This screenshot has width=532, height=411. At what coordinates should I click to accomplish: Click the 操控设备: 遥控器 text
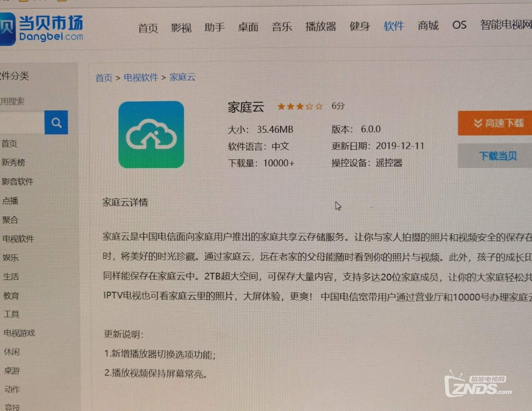[x=367, y=163]
